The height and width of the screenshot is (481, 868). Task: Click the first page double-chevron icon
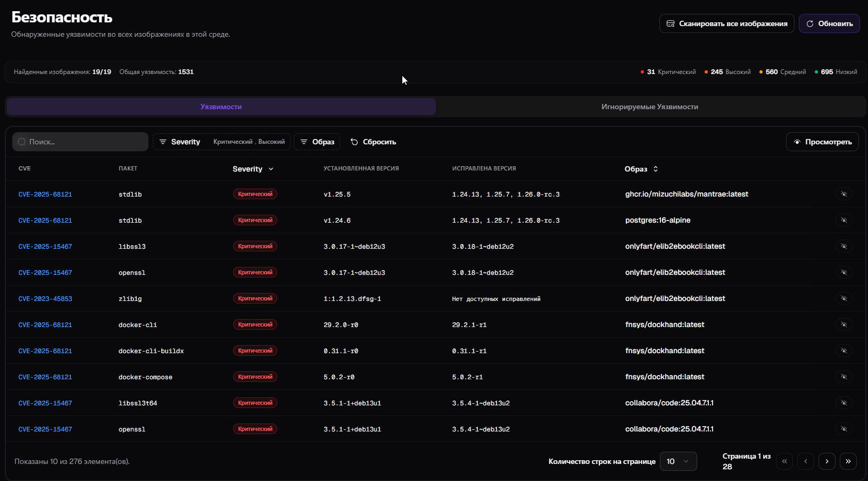coord(784,461)
